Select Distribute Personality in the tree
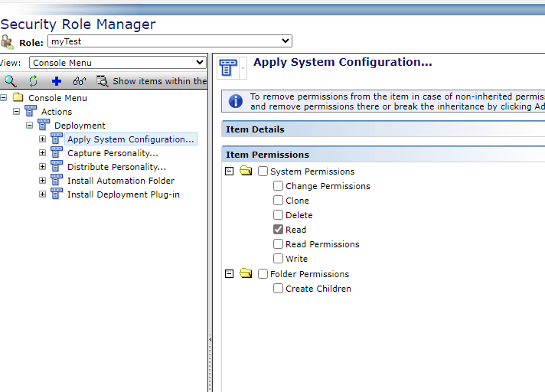Screen dimensions: 545x392 click(116, 167)
